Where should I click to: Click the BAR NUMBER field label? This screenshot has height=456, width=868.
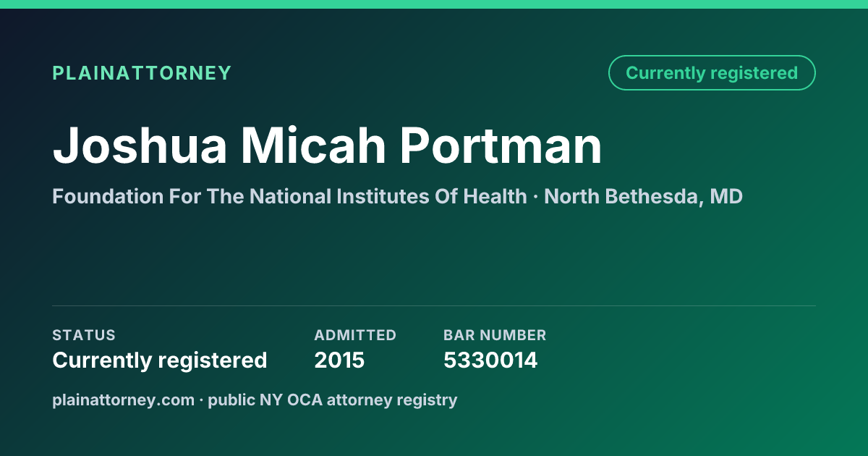click(495, 335)
